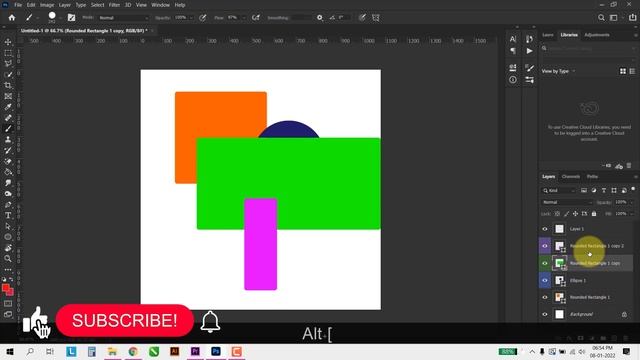Open Photoshop from the Windows taskbar
This screenshot has width=640, height=360.
click(x=216, y=351)
